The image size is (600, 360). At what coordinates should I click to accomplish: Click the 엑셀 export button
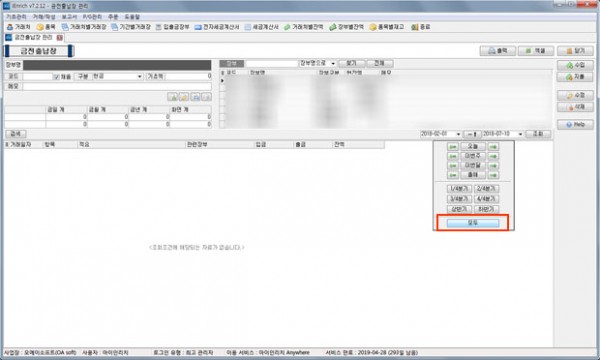pyautogui.click(x=536, y=51)
